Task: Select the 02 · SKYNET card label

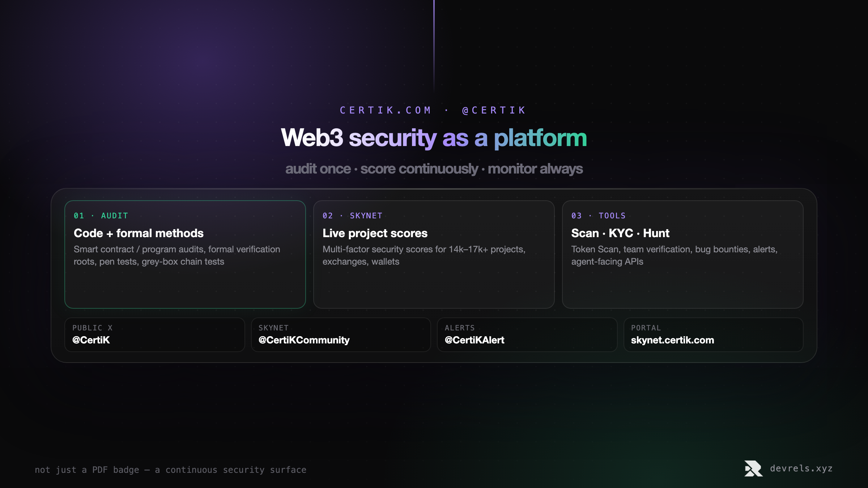Action: (x=353, y=216)
